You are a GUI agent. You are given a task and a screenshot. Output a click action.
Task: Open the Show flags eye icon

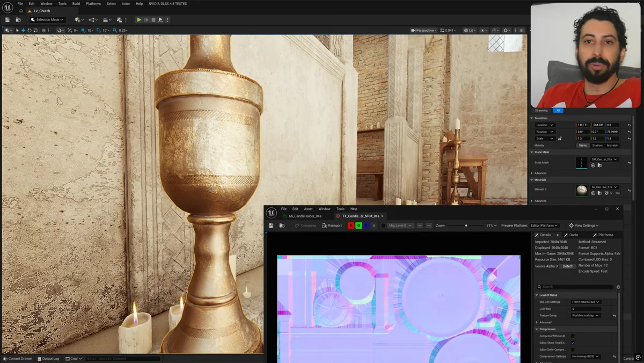coord(483,31)
